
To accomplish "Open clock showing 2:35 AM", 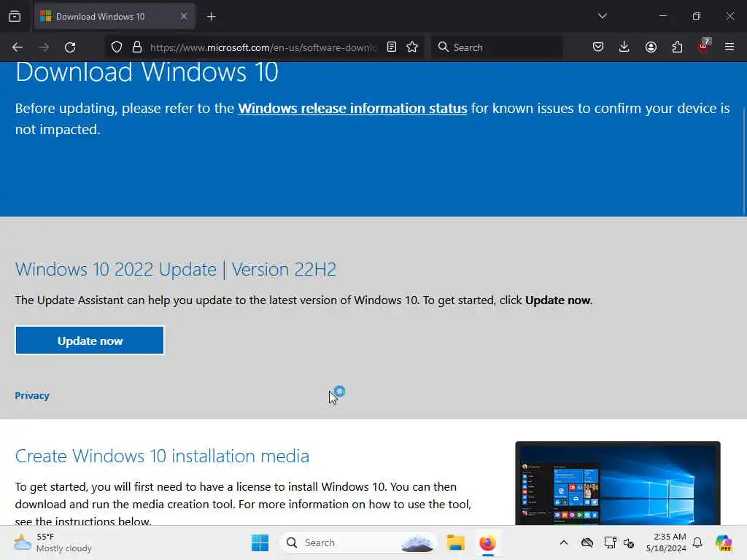I will 666,542.
